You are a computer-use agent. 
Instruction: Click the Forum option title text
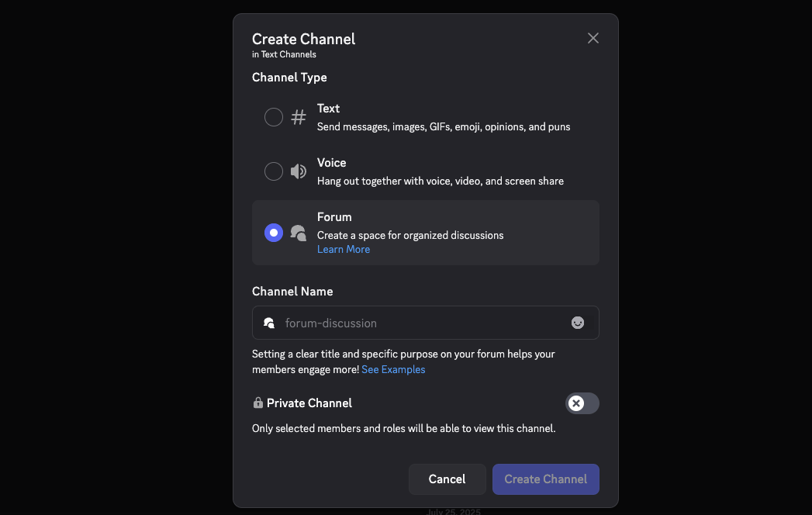click(334, 217)
